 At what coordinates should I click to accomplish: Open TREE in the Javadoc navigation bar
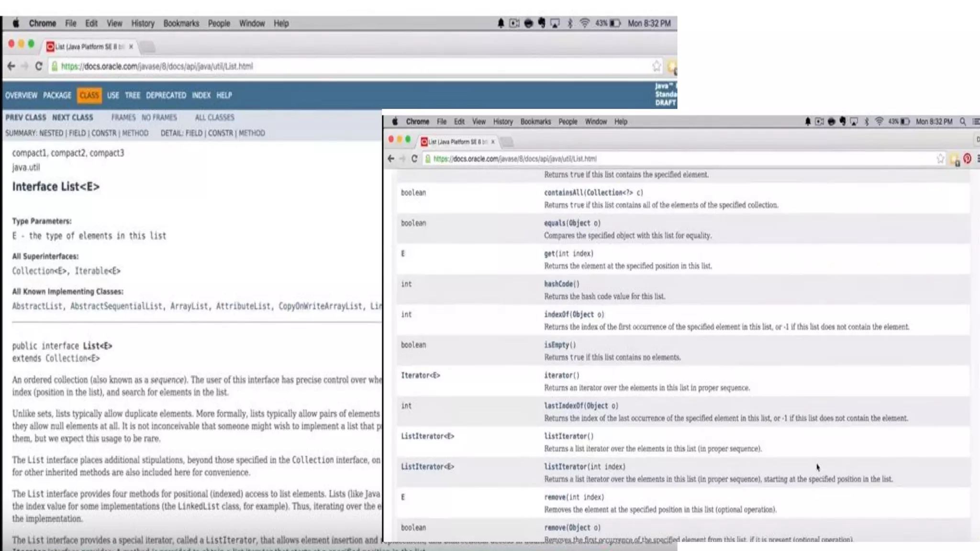click(x=133, y=95)
